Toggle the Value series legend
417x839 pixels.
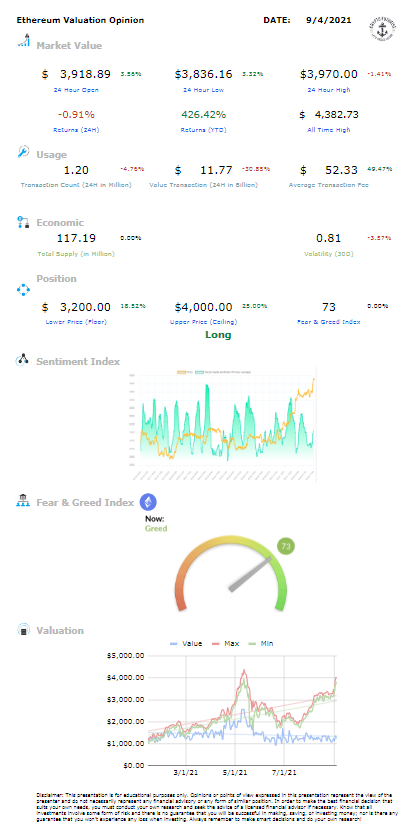point(185,643)
